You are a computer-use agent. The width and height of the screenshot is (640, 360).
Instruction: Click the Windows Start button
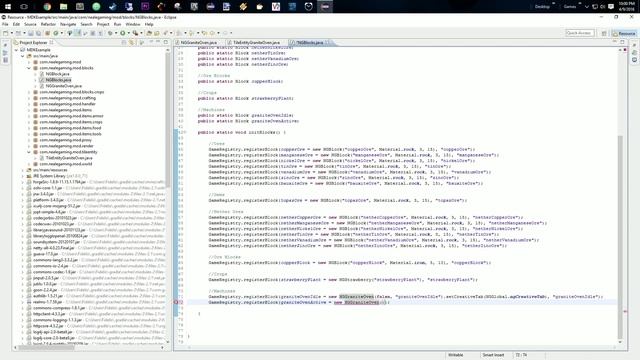tap(7, 6)
